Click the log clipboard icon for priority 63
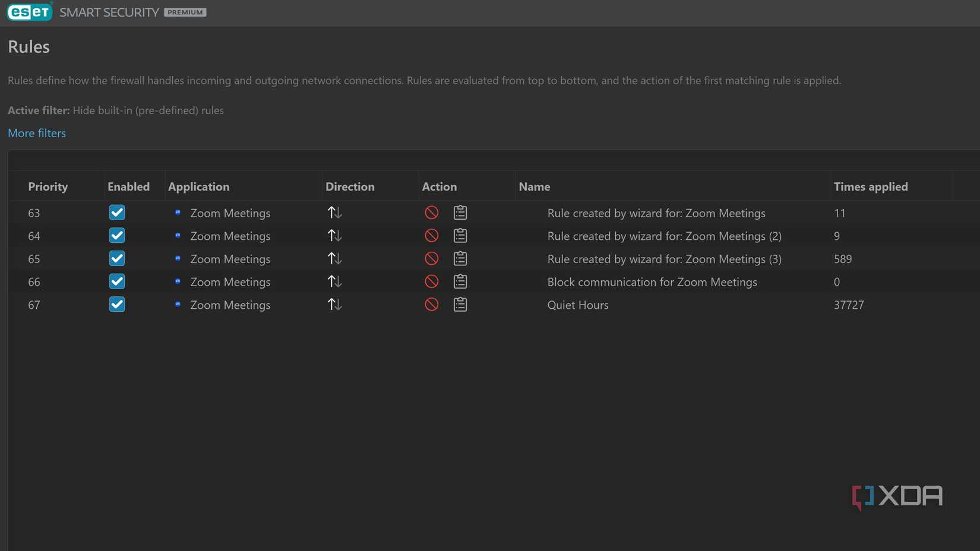This screenshot has height=551, width=980. point(460,212)
